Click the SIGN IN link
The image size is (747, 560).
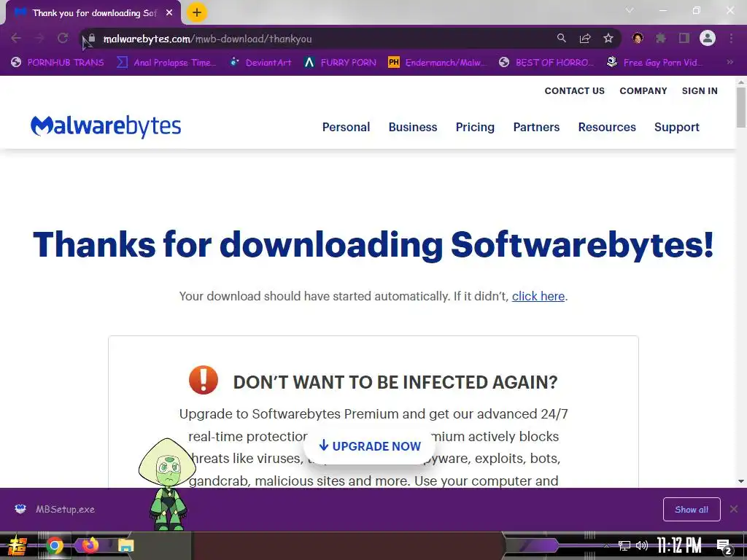[700, 91]
